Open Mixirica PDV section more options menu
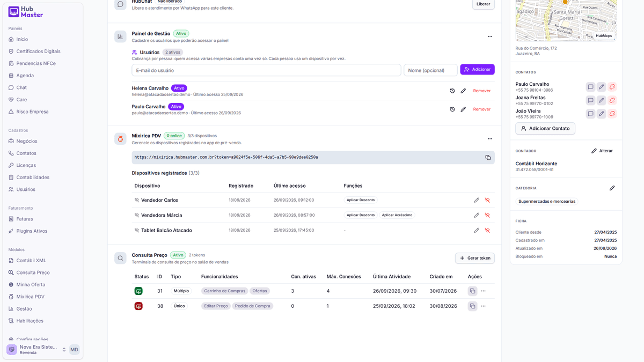This screenshot has height=362, width=644. [489, 138]
